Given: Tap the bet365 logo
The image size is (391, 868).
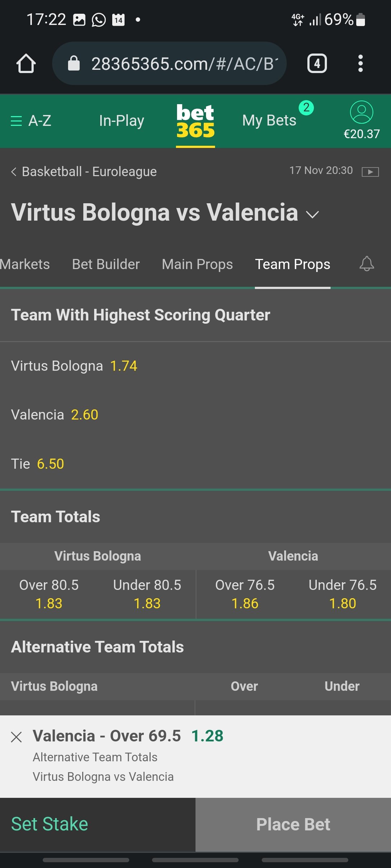Looking at the screenshot, I should click(x=195, y=121).
